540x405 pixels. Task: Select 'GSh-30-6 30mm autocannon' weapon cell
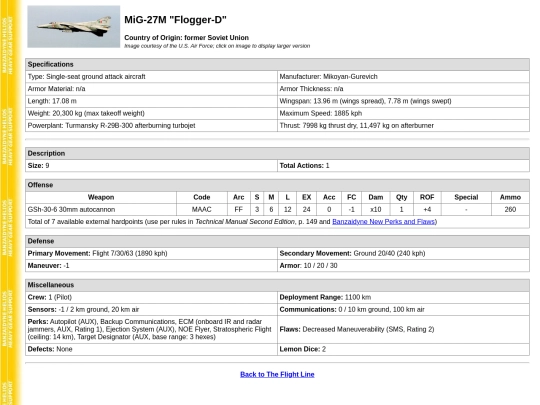pos(101,209)
